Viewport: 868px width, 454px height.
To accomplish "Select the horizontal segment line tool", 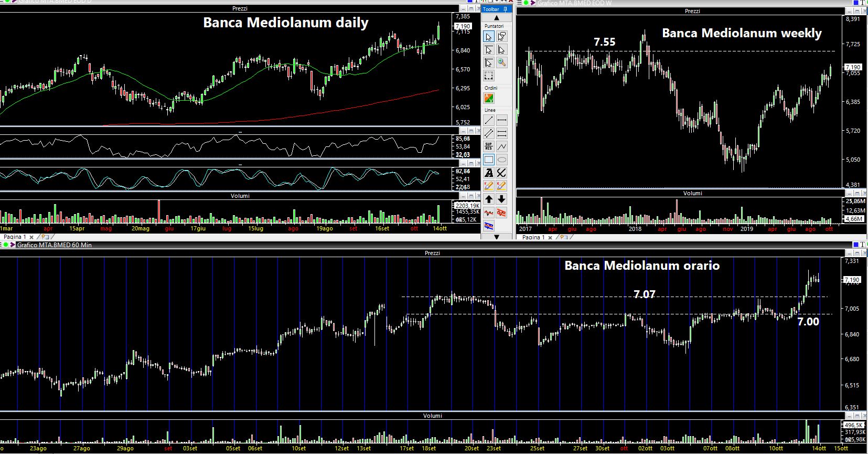I will (x=502, y=120).
